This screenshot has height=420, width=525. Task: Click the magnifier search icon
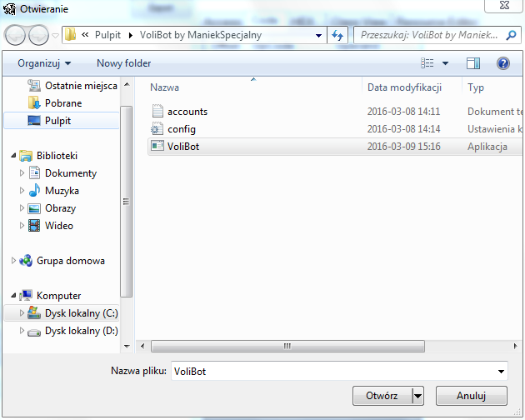[512, 35]
